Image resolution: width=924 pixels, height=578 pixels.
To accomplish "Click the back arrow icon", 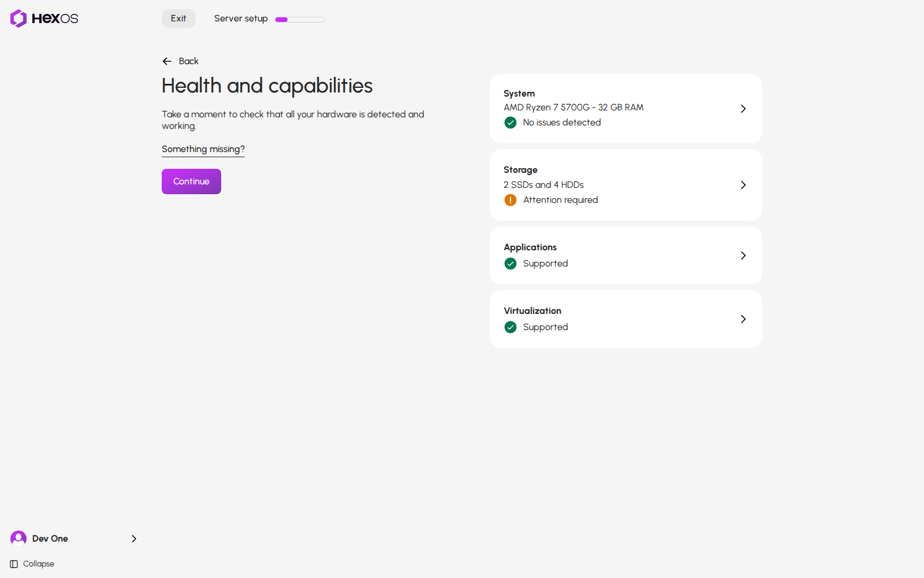I will (x=167, y=61).
